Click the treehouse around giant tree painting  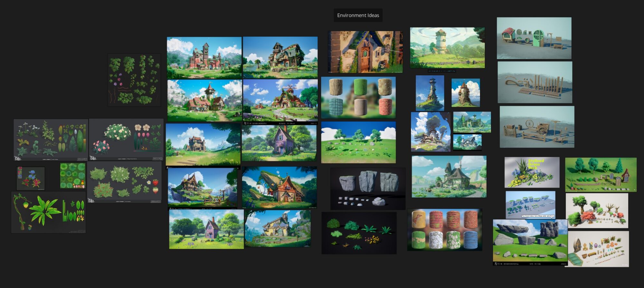click(431, 132)
